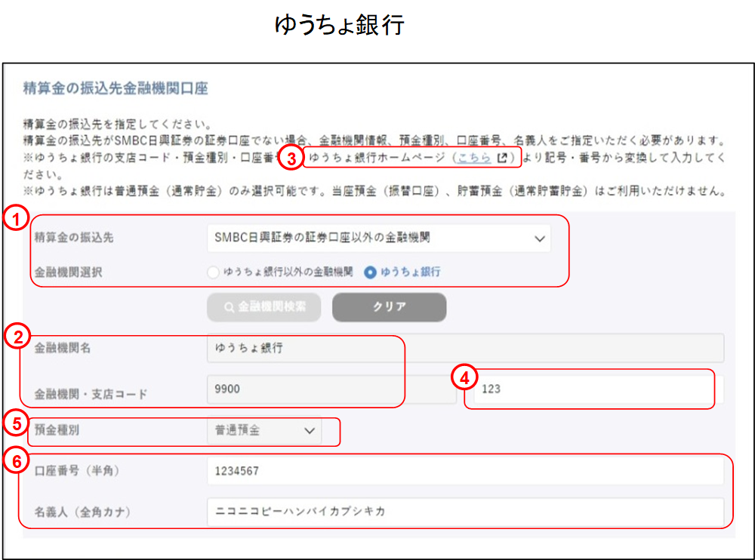Expand the 精算金の振込先 selection arrow
Viewport: 755px width, 560px height.
[539, 238]
